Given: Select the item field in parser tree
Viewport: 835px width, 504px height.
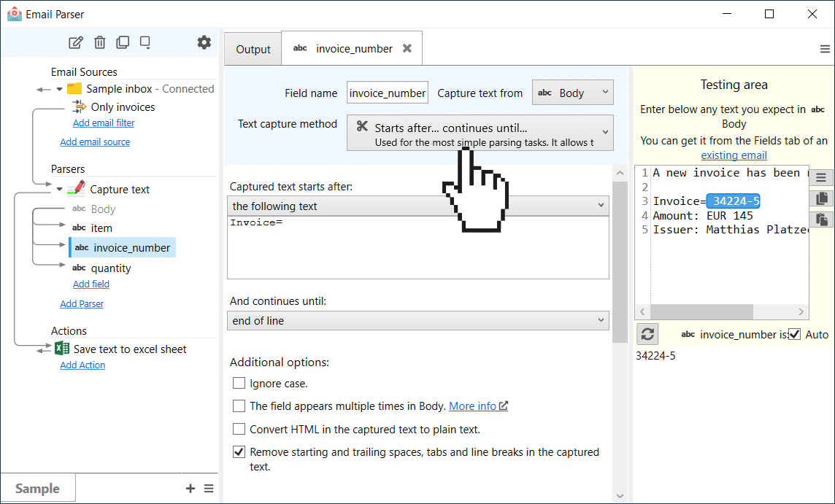Looking at the screenshot, I should coord(92,228).
